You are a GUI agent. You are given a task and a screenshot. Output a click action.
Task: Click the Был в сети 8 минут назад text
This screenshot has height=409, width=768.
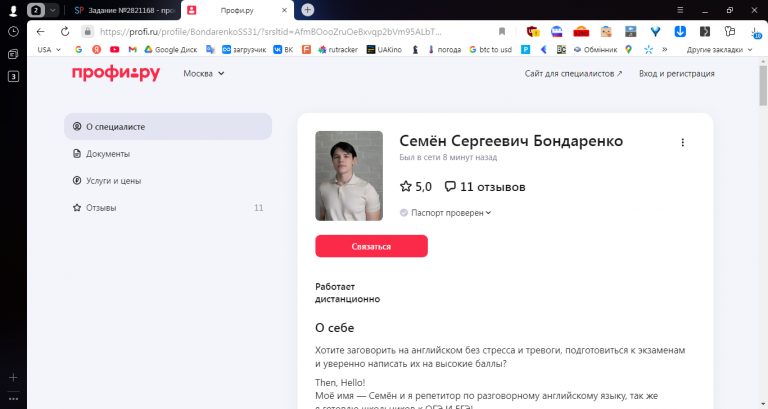click(x=448, y=157)
